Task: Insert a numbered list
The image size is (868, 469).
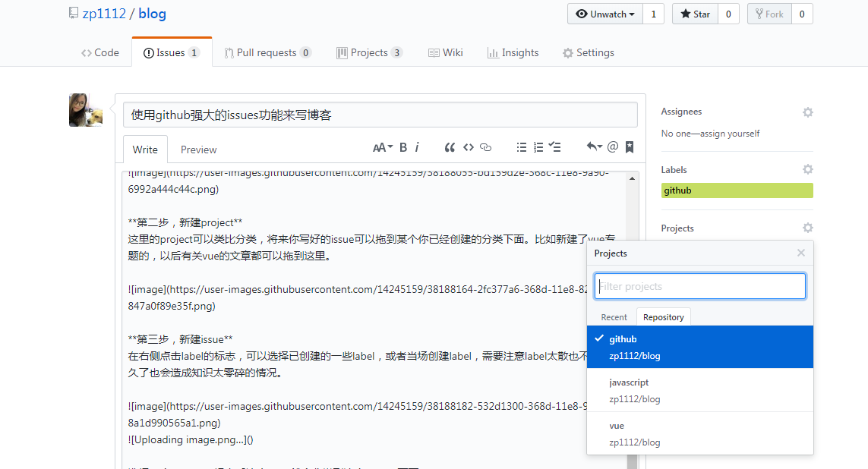Action: 538,147
